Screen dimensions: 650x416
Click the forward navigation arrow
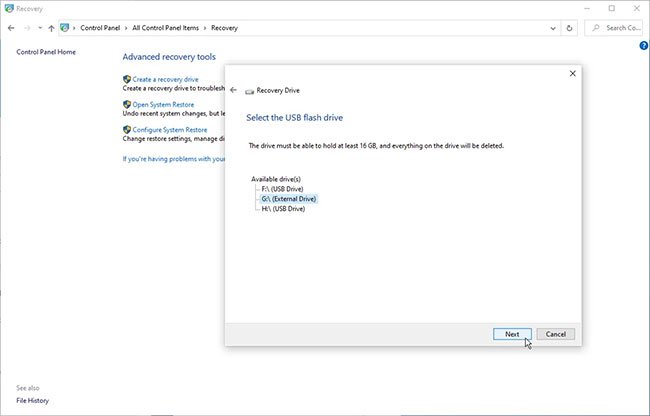[x=27, y=28]
